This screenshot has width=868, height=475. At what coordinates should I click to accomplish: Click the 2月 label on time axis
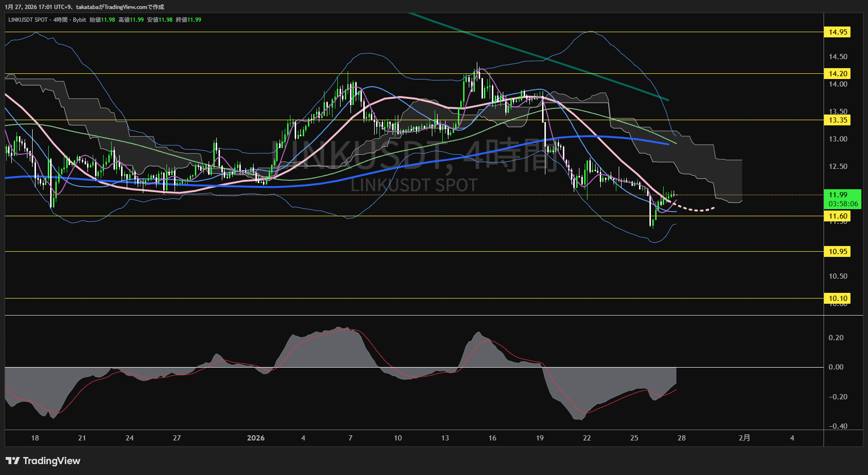(x=744, y=438)
